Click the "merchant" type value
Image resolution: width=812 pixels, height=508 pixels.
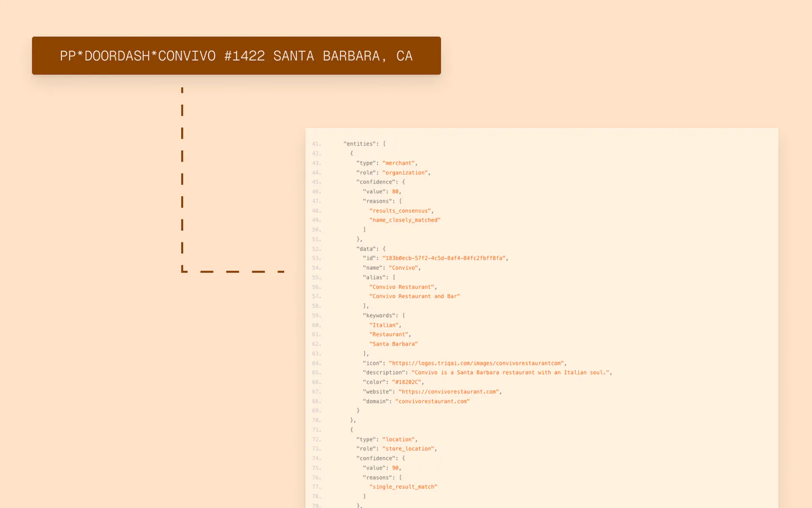[399, 163]
